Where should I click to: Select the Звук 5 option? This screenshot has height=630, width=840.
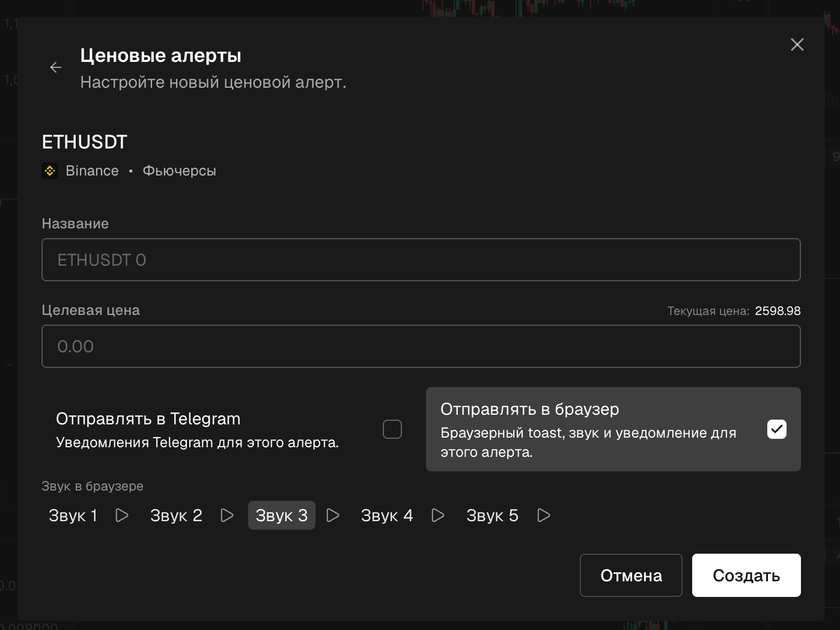click(492, 515)
